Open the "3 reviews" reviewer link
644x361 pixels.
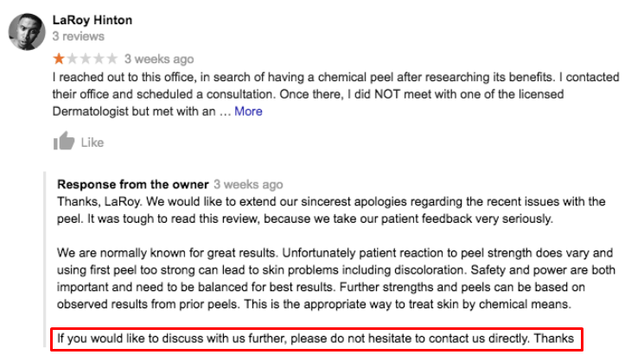(78, 36)
